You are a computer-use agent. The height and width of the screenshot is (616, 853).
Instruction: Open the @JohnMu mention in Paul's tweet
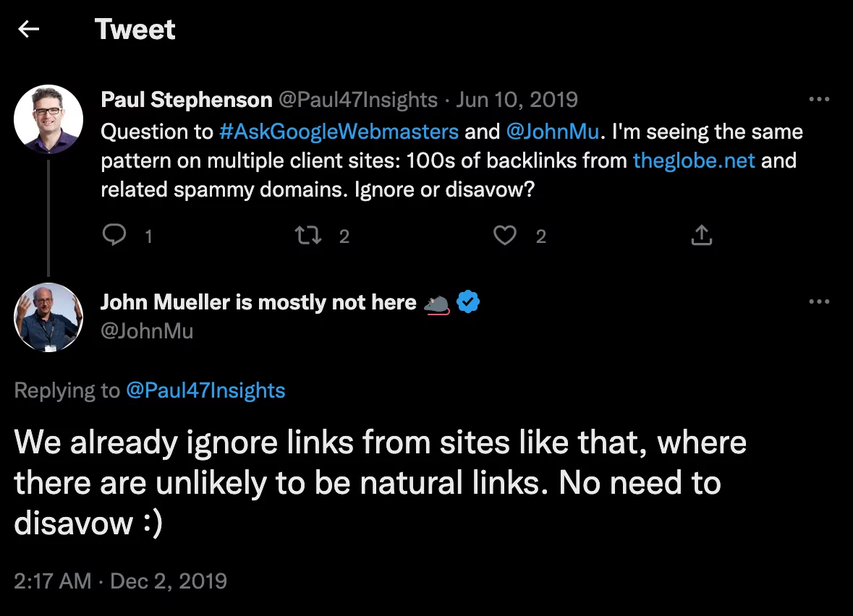551,132
